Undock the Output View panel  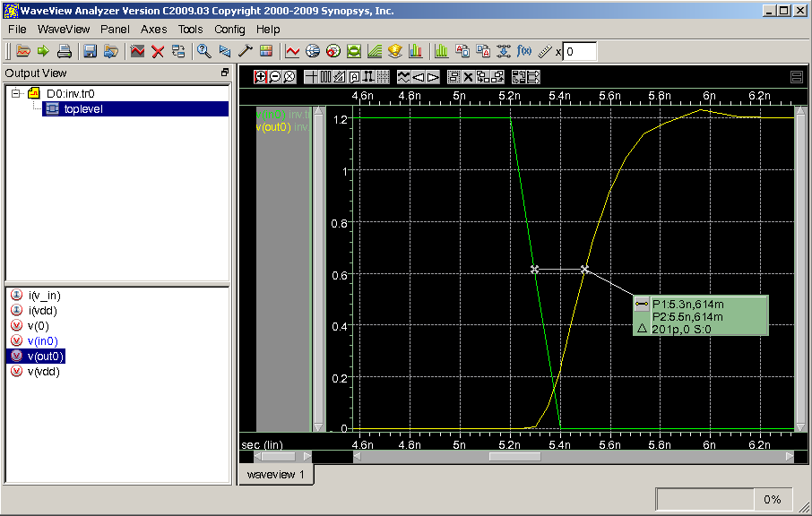pyautogui.click(x=225, y=73)
